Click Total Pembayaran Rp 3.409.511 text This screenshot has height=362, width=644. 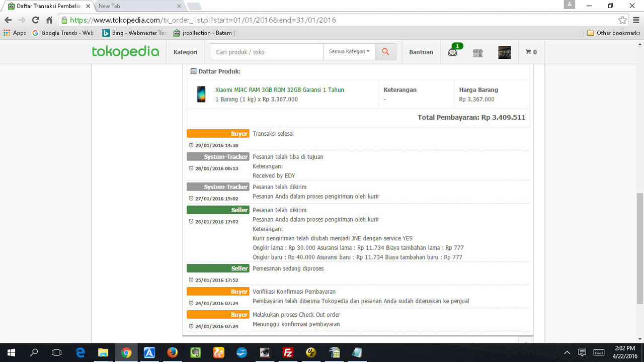[471, 118]
